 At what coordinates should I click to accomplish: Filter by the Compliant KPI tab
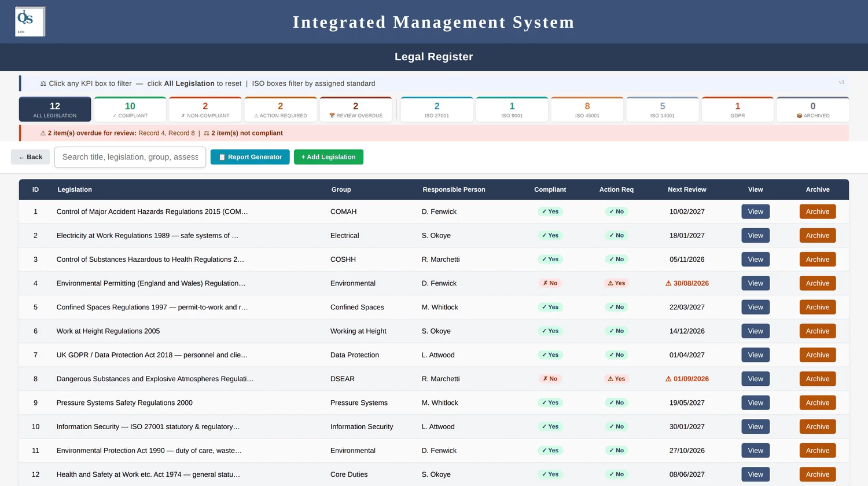(x=130, y=109)
